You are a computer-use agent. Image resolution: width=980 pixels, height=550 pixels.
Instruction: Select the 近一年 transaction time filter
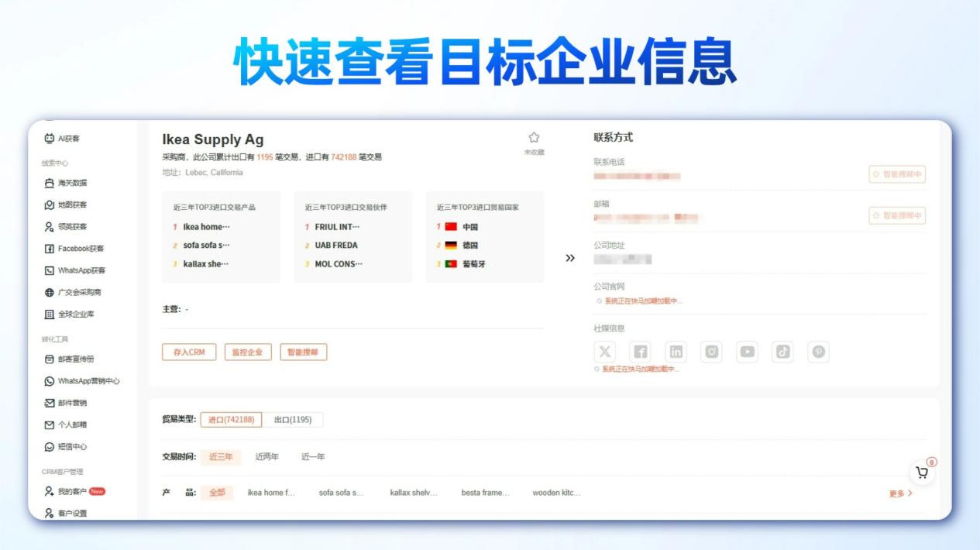(x=313, y=457)
